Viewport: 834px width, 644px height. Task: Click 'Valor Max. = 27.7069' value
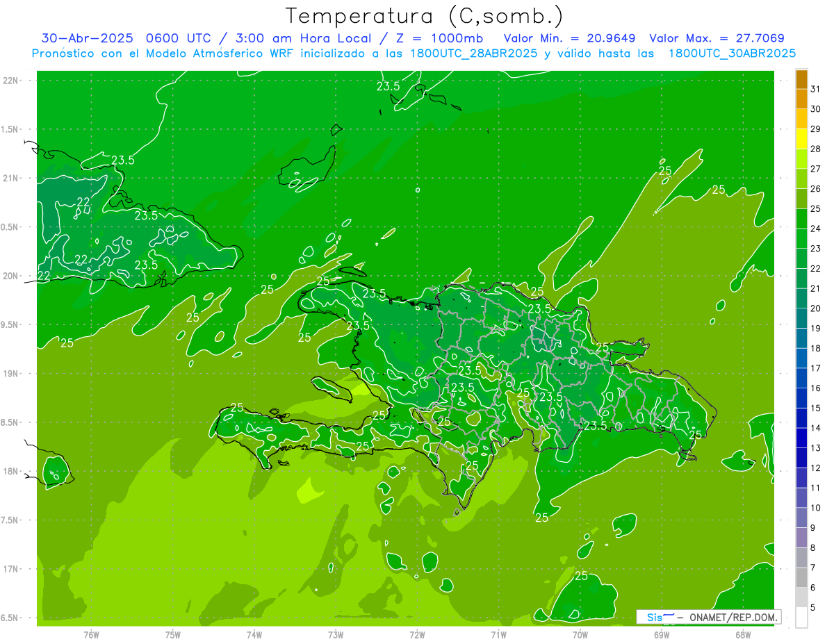click(717, 38)
